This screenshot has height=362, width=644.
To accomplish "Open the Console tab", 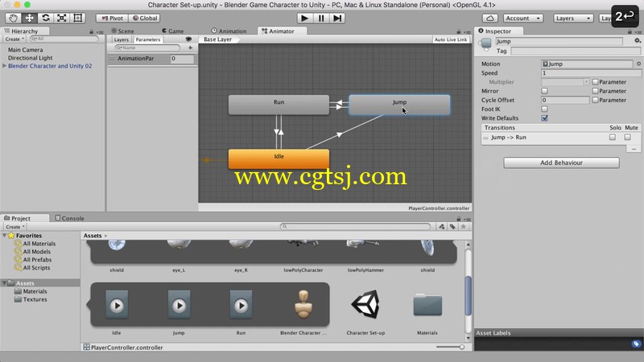I will pyautogui.click(x=69, y=218).
